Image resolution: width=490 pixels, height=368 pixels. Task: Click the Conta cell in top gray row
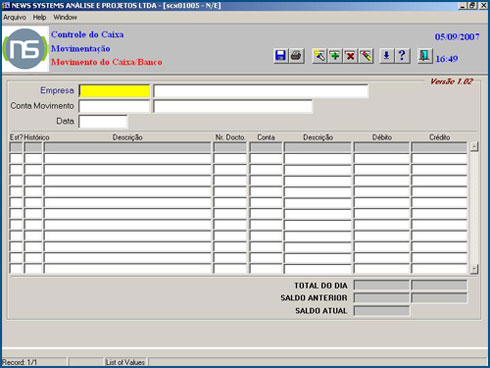tap(266, 147)
